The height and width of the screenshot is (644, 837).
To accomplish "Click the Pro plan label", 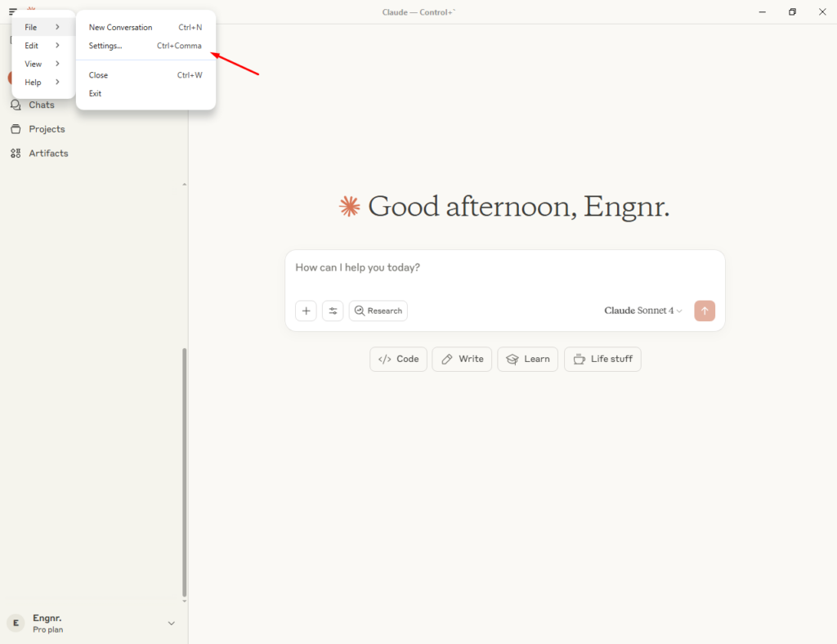I will tap(47, 629).
